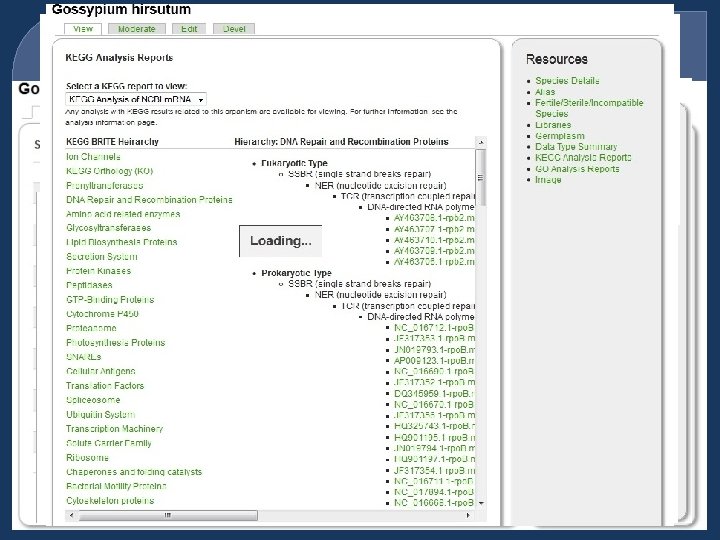Select Amino acid related enzymes
The image size is (720, 540).
point(123,214)
